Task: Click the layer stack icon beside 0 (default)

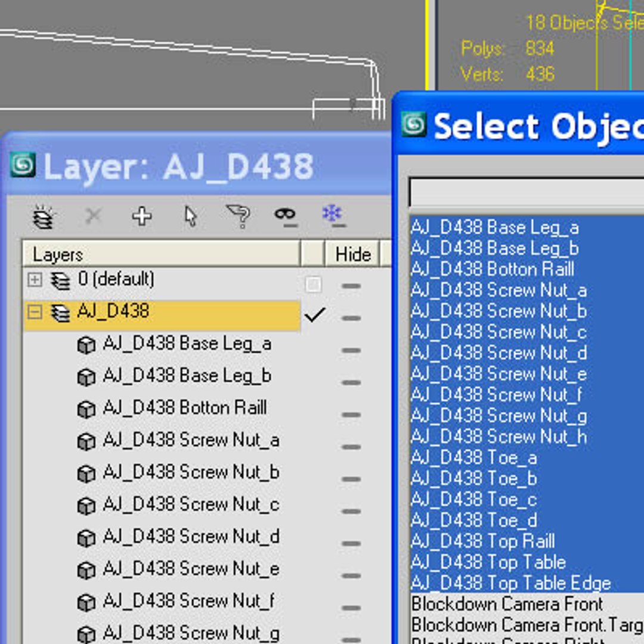Action: (60, 281)
